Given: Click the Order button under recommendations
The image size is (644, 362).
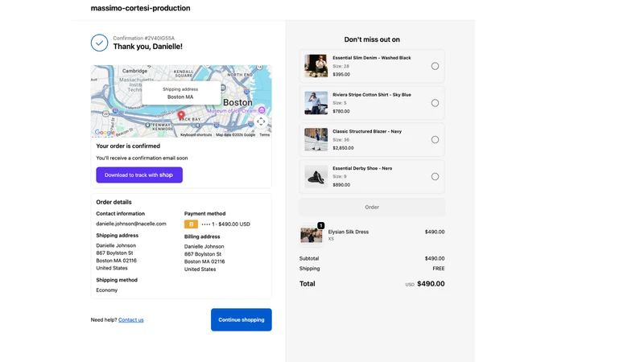Looking at the screenshot, I should (372, 208).
